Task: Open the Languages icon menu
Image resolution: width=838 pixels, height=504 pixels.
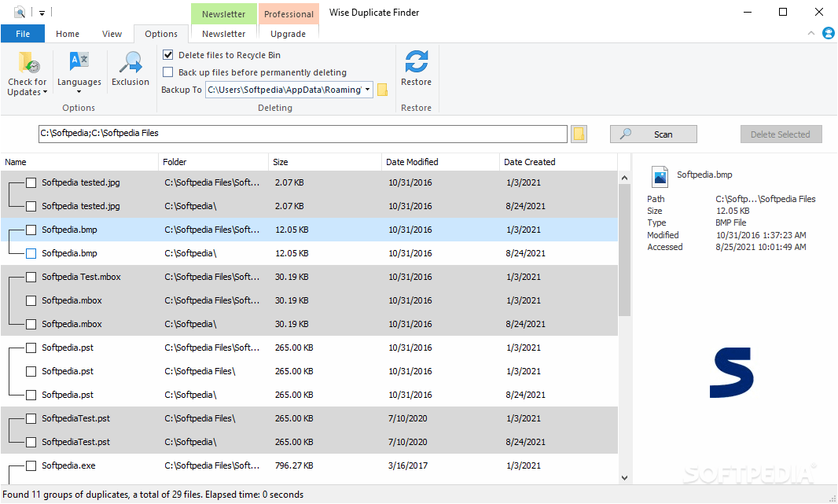Action: point(79,61)
